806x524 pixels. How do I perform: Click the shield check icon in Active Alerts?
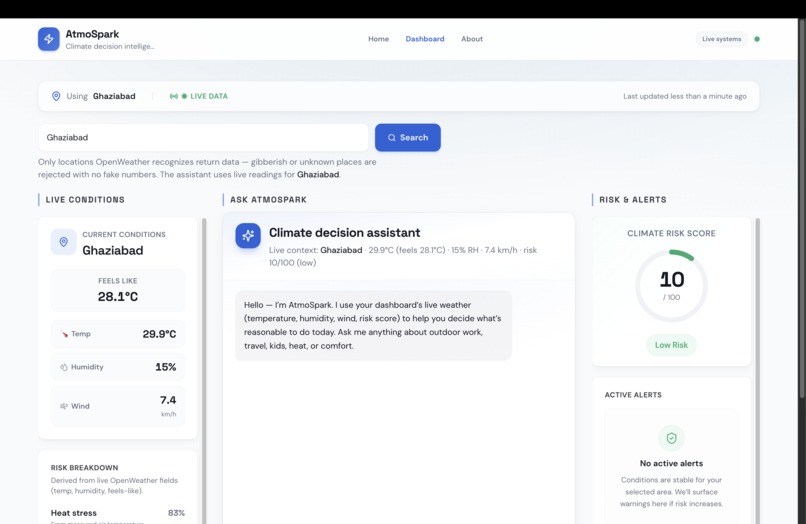point(671,438)
